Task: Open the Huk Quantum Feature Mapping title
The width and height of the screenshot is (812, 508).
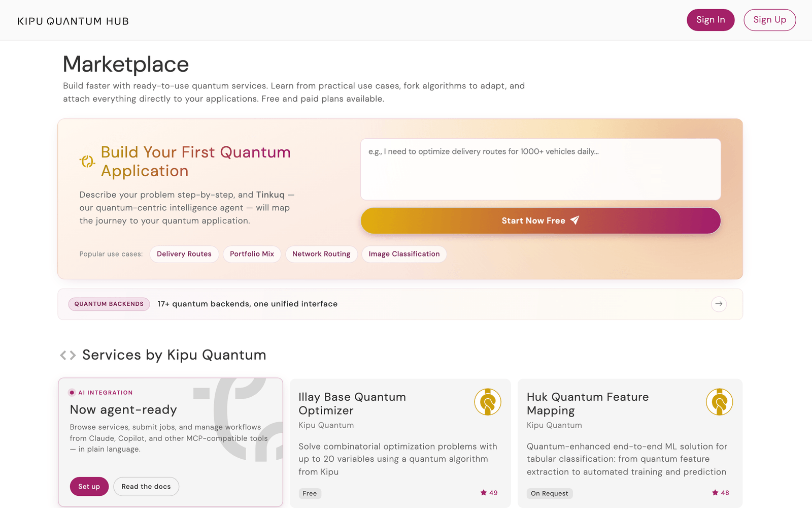Action: [588, 404]
